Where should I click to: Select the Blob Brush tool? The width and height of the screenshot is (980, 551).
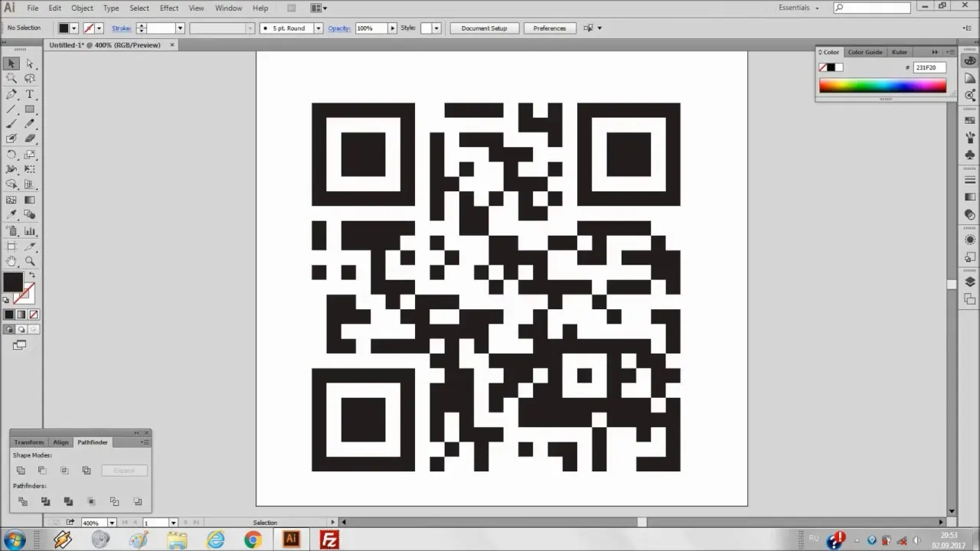[11, 139]
